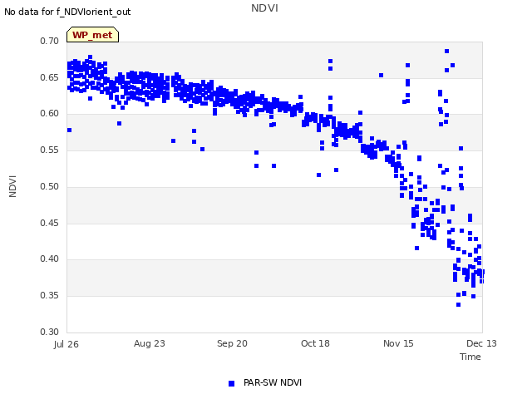
Task: Click the blue PAR-SW NDVI legend marker
Action: click(231, 383)
